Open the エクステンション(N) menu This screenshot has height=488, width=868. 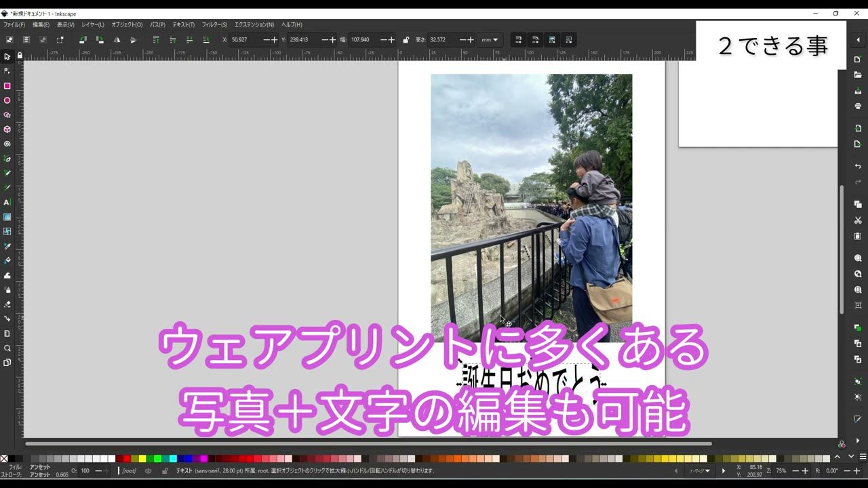(254, 24)
